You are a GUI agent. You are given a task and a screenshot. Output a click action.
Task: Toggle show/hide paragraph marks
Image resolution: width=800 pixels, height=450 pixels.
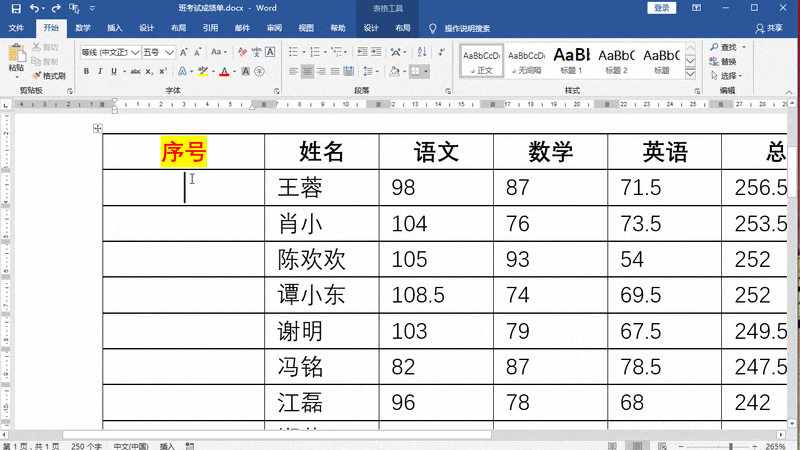pyautogui.click(x=441, y=52)
